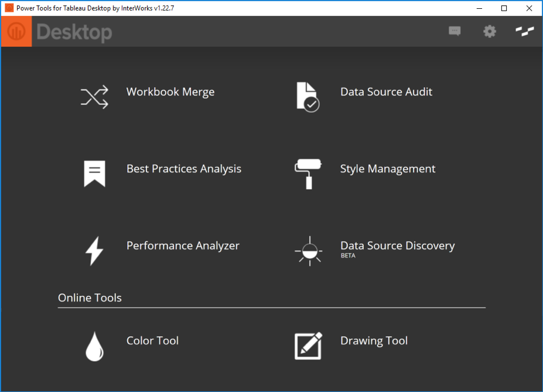Click the Style Management label

pos(388,169)
